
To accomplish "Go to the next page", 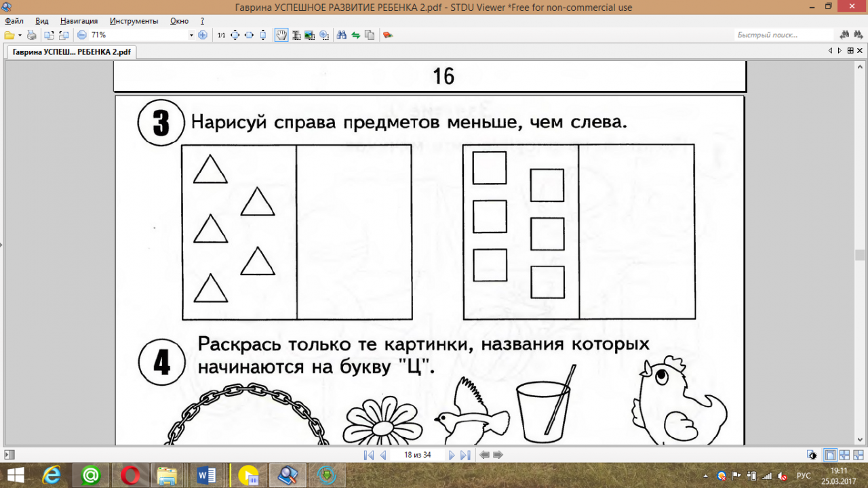I will 452,455.
